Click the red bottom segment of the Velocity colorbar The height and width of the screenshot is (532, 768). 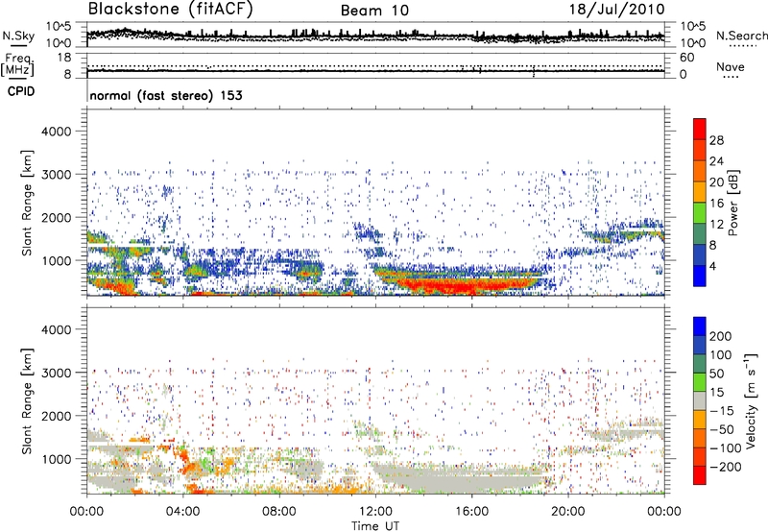pyautogui.click(x=700, y=475)
